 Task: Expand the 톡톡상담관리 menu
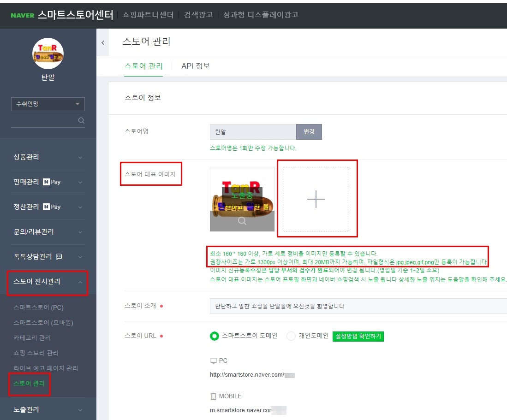(48, 257)
